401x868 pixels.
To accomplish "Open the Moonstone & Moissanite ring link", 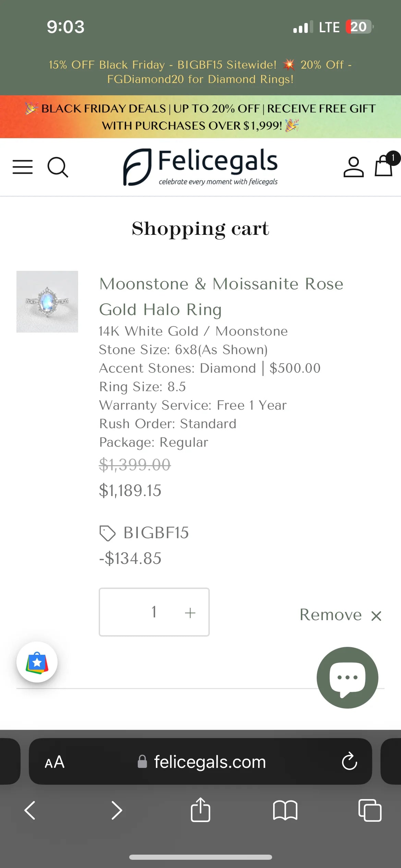I will [221, 297].
